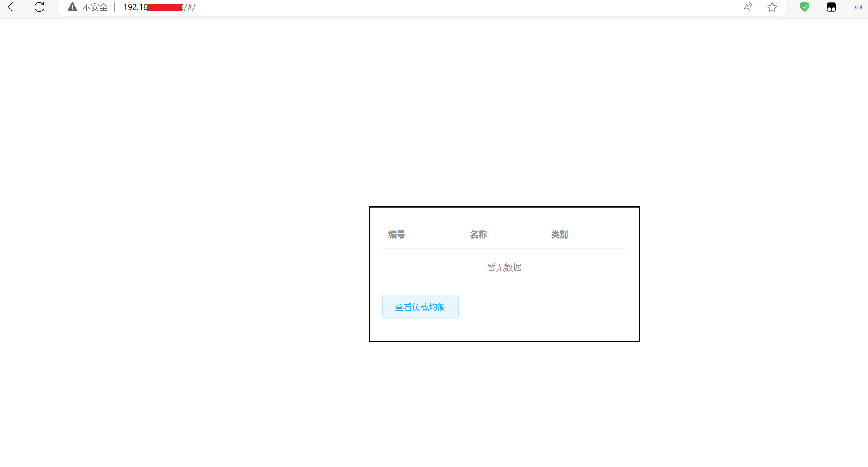This screenshot has width=868, height=467.
Task: Click the 不安全 security label
Action: point(95,7)
